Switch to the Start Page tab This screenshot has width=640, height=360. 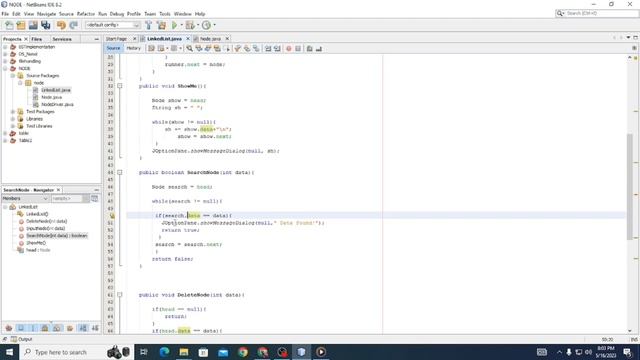(116, 39)
